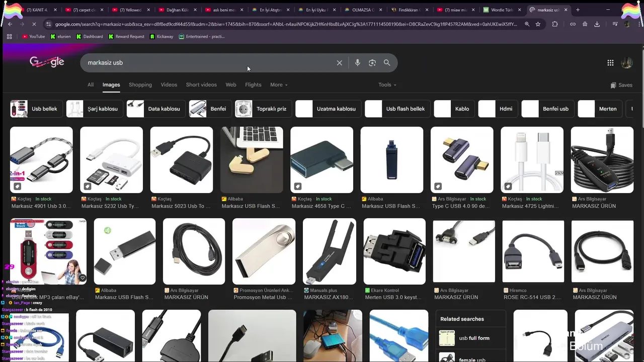644x362 pixels.
Task: Open the Kickaway bookmark
Action: (162, 36)
